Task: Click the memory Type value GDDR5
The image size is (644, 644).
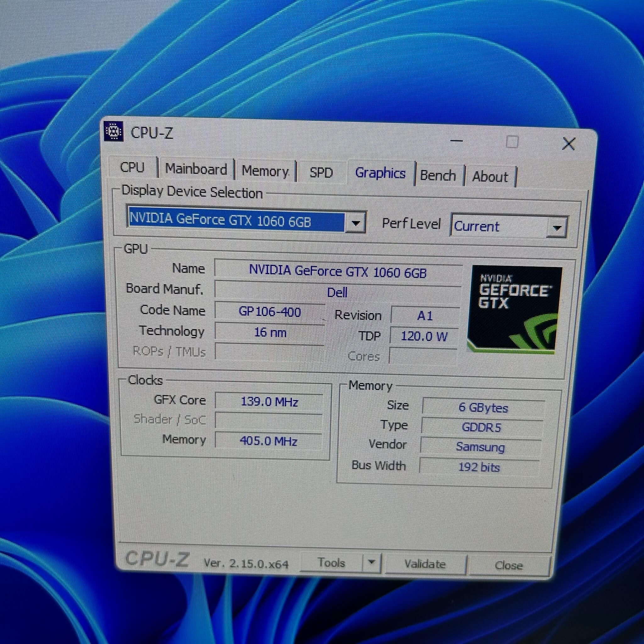Action: point(481,427)
